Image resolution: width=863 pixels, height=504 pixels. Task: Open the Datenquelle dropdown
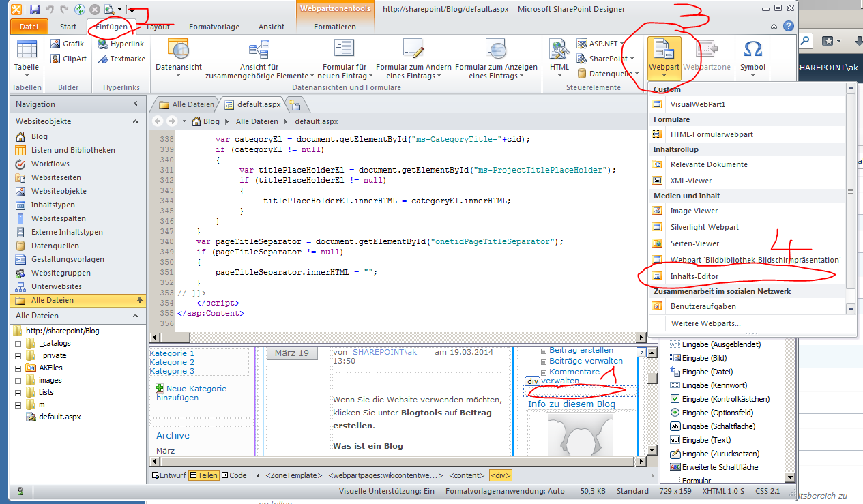(x=608, y=73)
